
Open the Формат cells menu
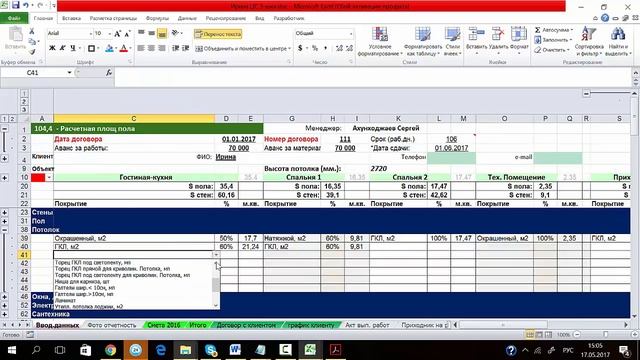[x=519, y=41]
